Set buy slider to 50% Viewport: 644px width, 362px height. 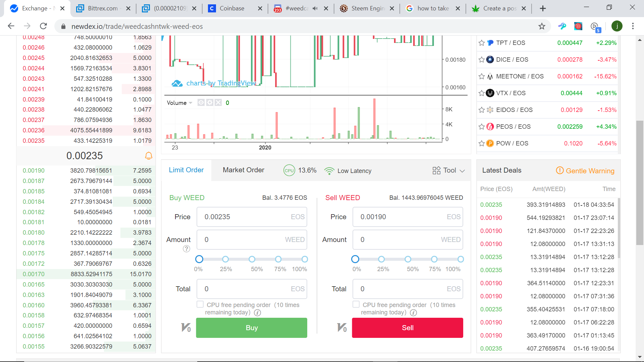252,259
